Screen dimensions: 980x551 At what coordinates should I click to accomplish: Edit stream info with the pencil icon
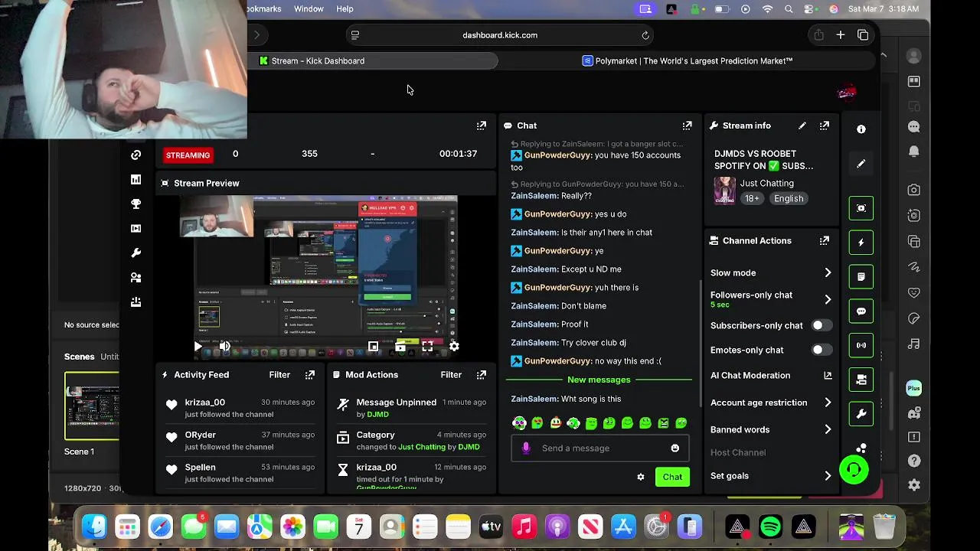tap(802, 126)
